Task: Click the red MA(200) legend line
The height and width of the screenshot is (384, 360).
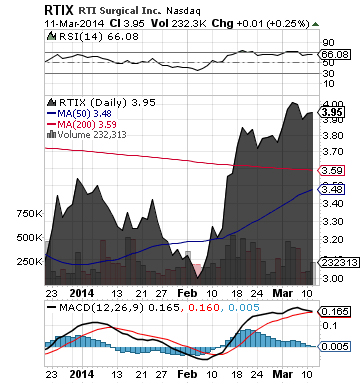Action: (51, 124)
